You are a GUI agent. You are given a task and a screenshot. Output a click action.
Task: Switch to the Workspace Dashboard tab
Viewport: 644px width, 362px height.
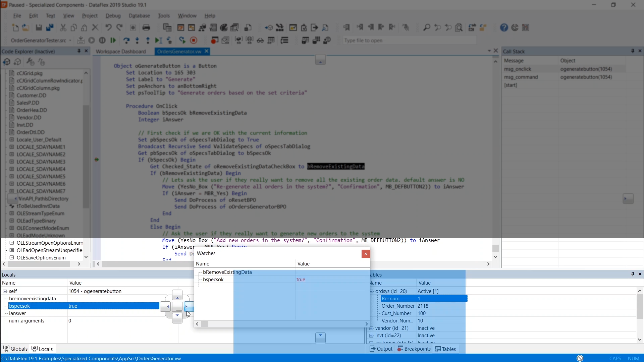(121, 51)
